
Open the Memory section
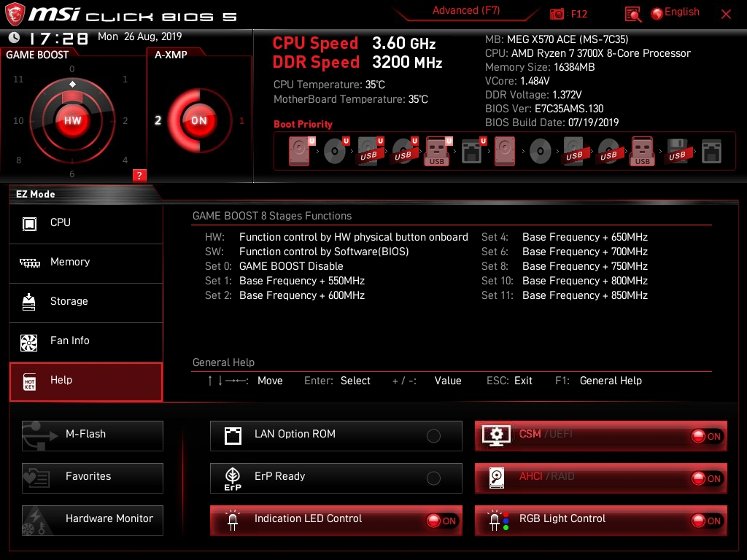point(86,262)
